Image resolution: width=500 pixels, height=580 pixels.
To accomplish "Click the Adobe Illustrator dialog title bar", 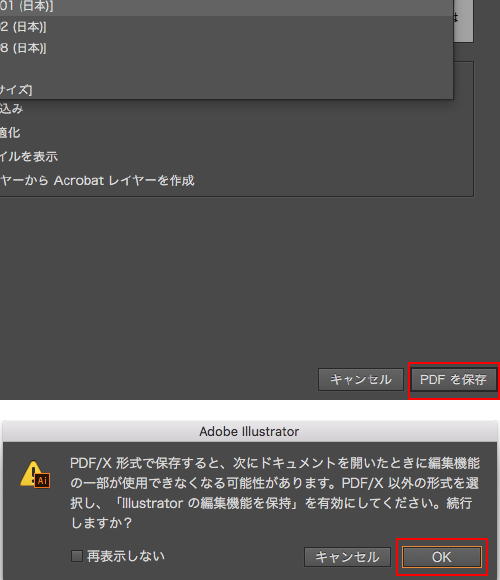I will pyautogui.click(x=250, y=431).
